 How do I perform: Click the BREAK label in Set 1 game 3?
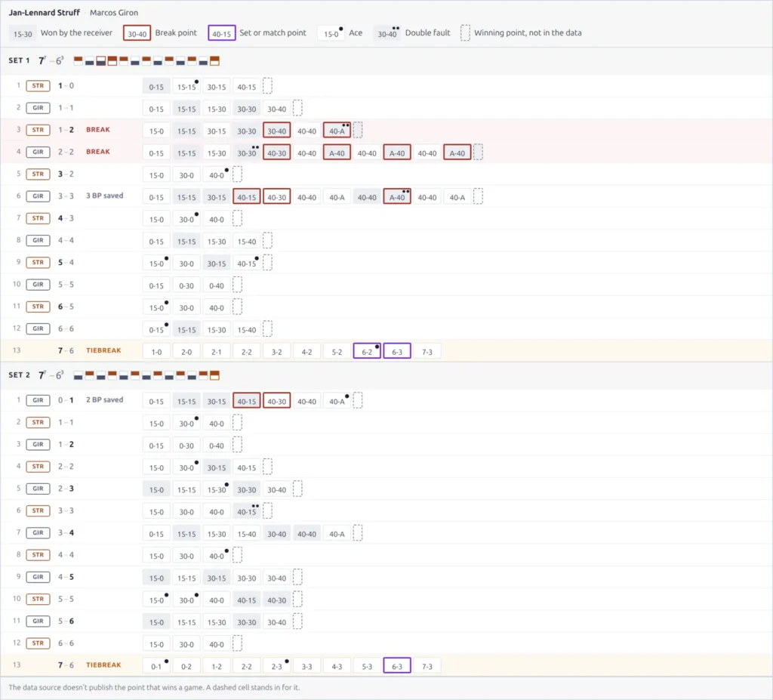[x=97, y=130]
